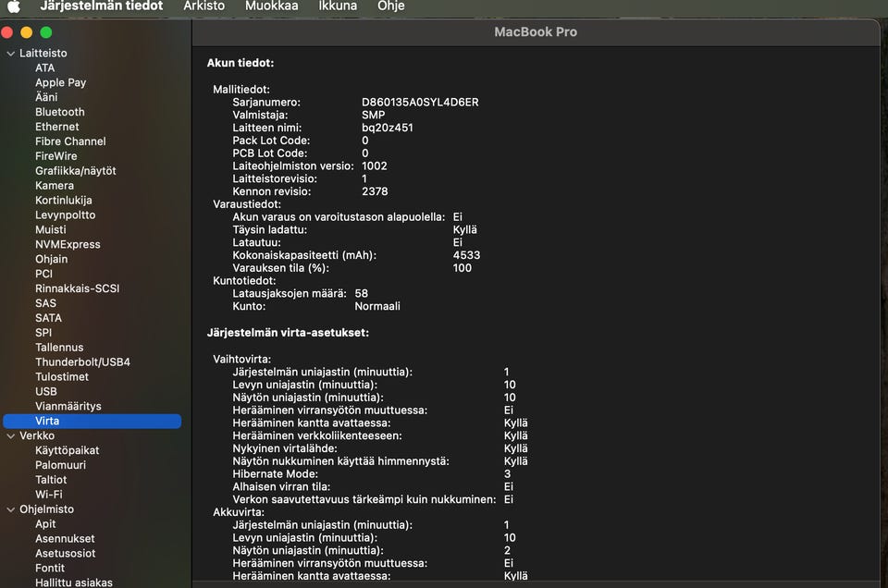Select Fontit under Ohjelmisto

[50, 569]
